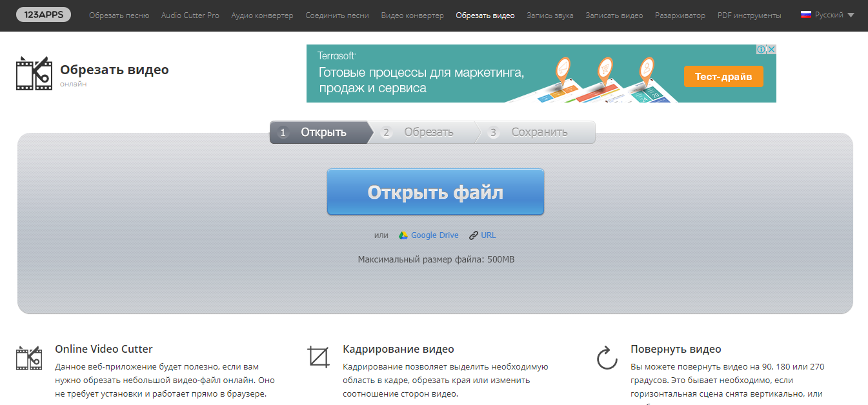This screenshot has height=405, width=868.
Task: Click the Тест-драйв ad button
Action: (x=723, y=77)
